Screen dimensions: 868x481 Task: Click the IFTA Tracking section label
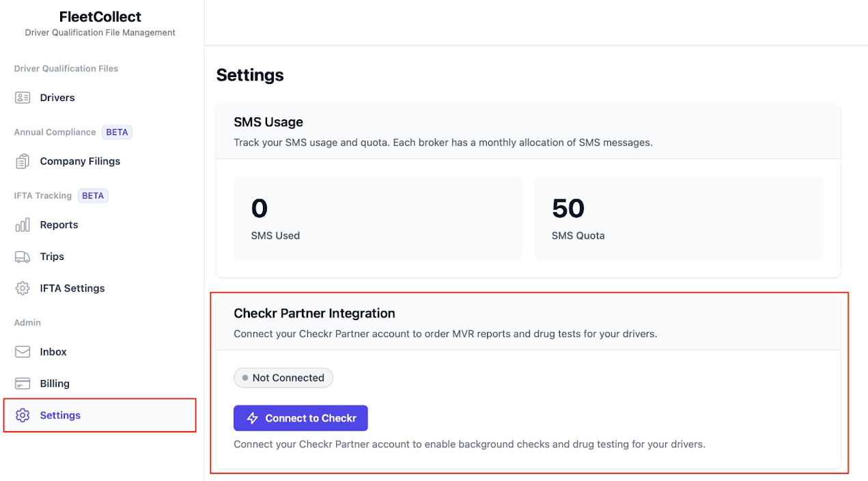coord(43,196)
